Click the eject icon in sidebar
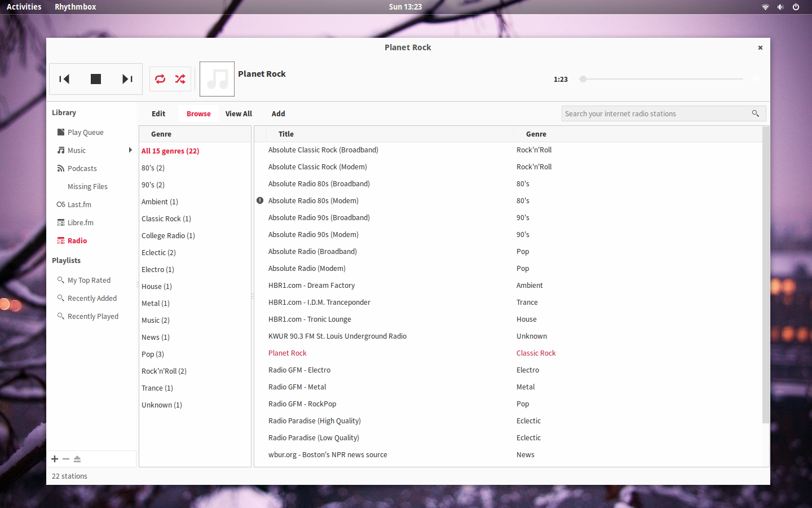Viewport: 812px width, 508px height. pos(77,459)
